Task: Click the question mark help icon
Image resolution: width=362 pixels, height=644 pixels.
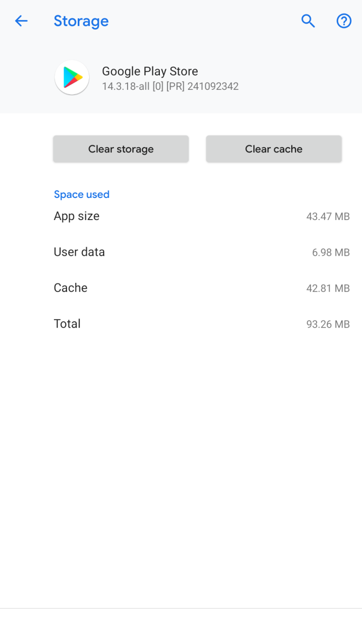Action: tap(344, 21)
